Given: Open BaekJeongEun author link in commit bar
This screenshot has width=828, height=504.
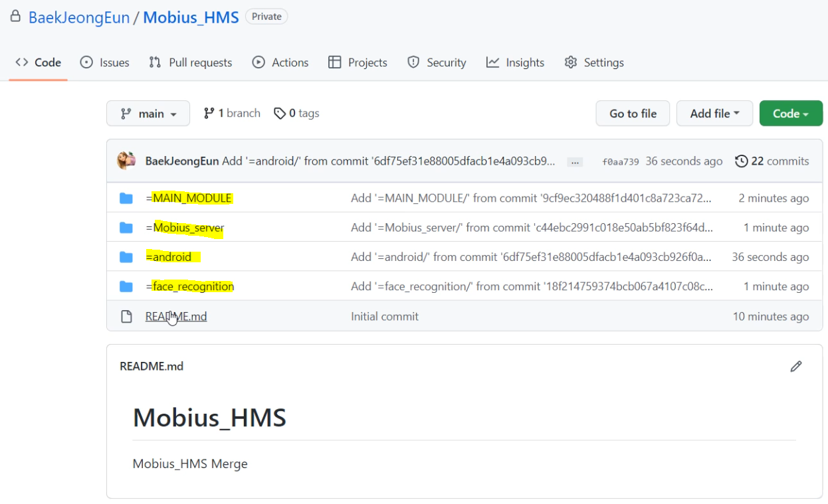Looking at the screenshot, I should 182,161.
